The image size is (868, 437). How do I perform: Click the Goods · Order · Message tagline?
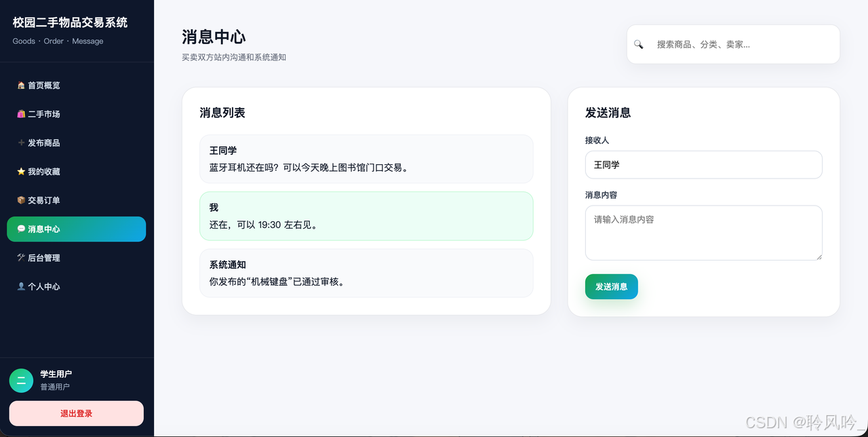tap(58, 41)
